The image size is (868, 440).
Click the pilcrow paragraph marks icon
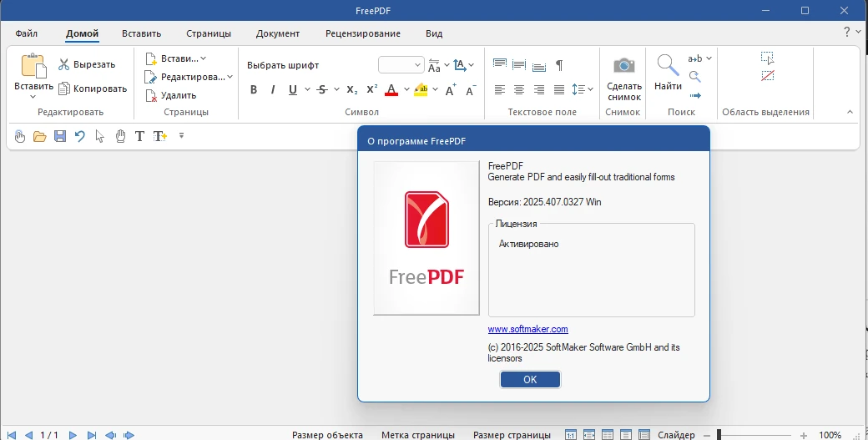(559, 65)
